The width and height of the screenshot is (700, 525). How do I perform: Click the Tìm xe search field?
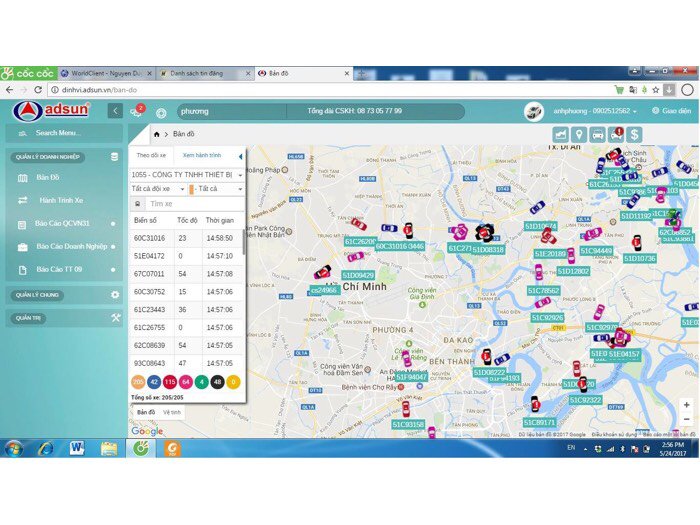click(x=195, y=204)
